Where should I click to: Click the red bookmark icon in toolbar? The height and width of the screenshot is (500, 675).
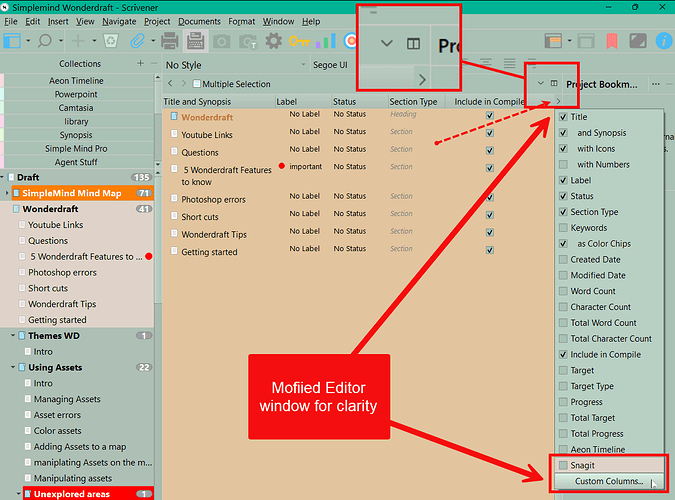click(611, 42)
